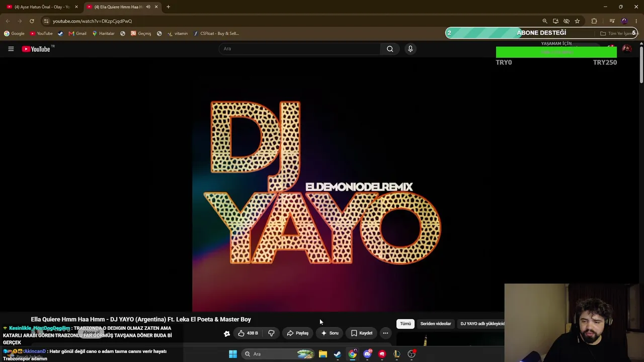Open the vitamin bookmark
The height and width of the screenshot is (362, 644).
tap(177, 34)
